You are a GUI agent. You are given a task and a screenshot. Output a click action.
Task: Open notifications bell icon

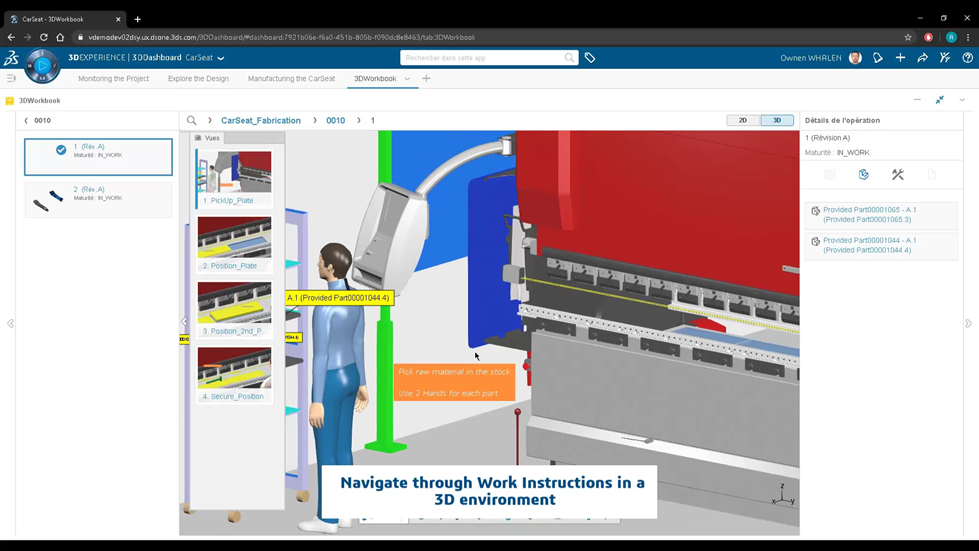(878, 57)
